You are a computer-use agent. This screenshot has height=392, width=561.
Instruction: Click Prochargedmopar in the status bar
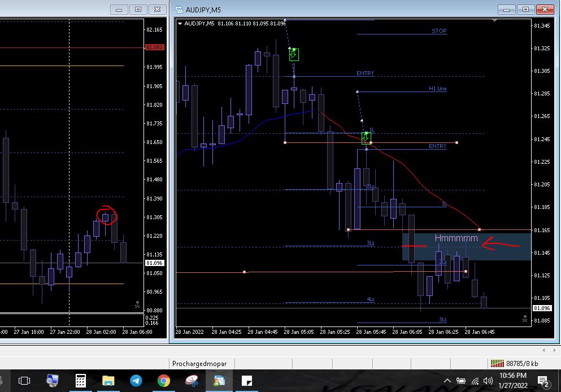coord(199,363)
